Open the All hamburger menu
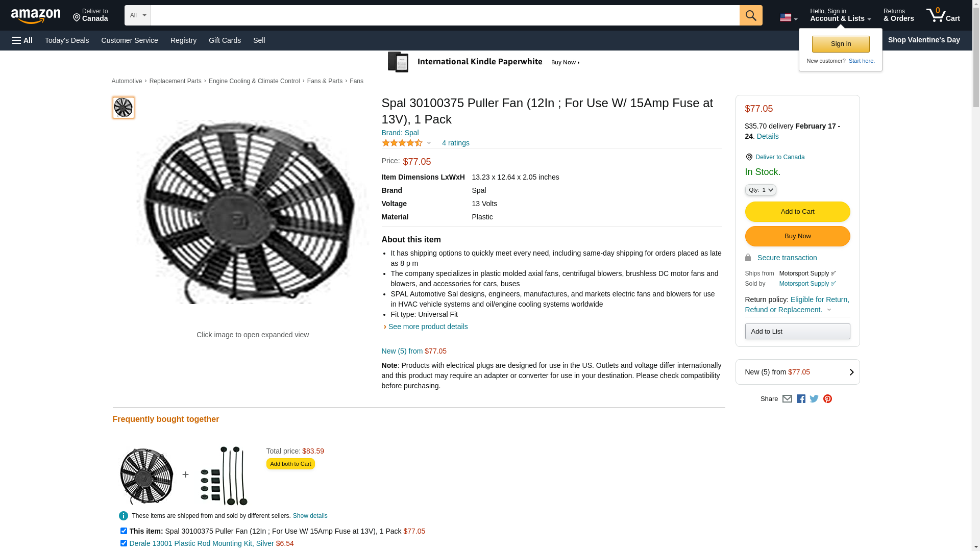 point(22,40)
